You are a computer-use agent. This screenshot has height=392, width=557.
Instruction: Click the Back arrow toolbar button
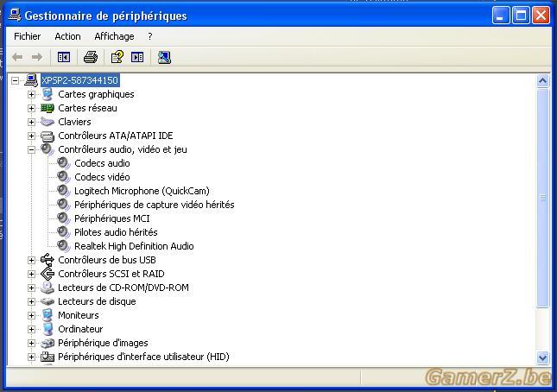pos(17,57)
